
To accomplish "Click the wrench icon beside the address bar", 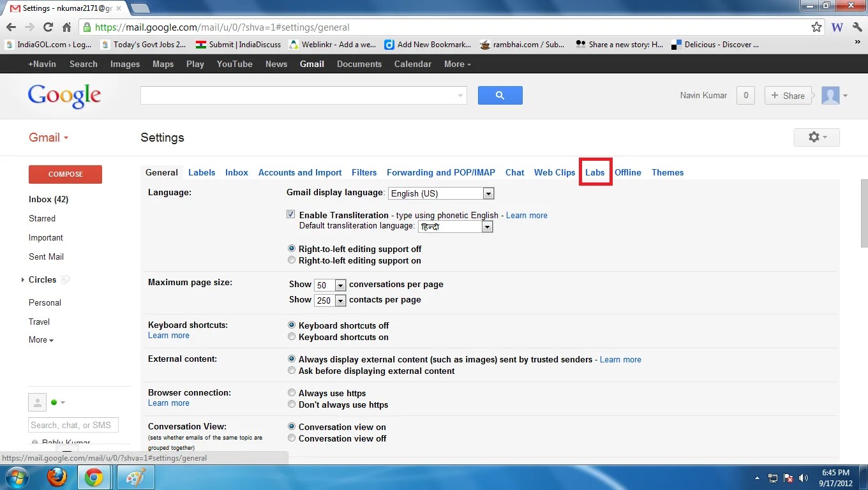I will (856, 27).
